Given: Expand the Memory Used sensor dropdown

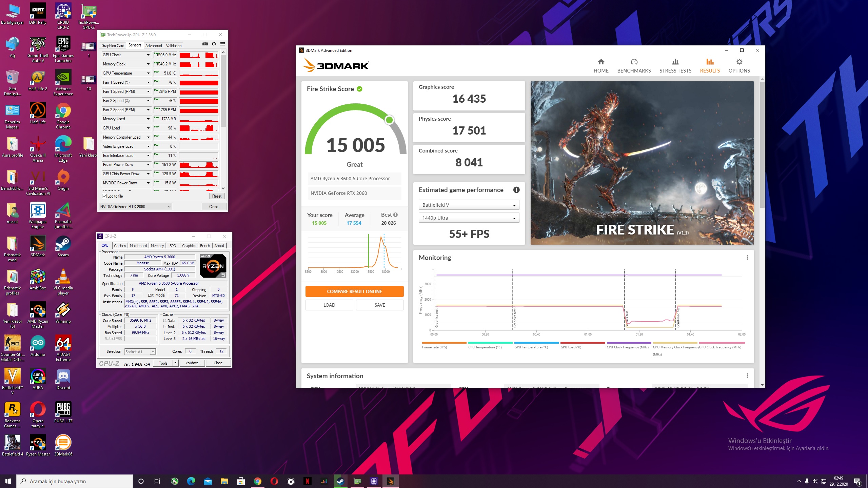Looking at the screenshot, I should point(148,119).
